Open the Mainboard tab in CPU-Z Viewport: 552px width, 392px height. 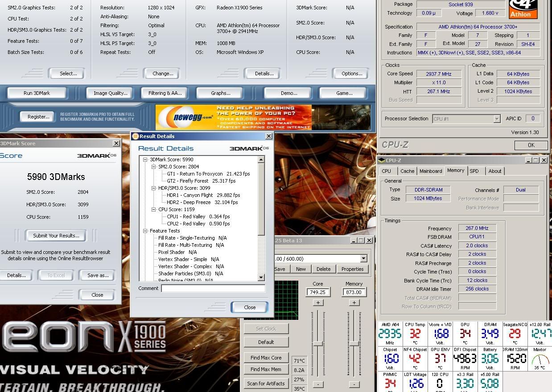click(x=431, y=171)
